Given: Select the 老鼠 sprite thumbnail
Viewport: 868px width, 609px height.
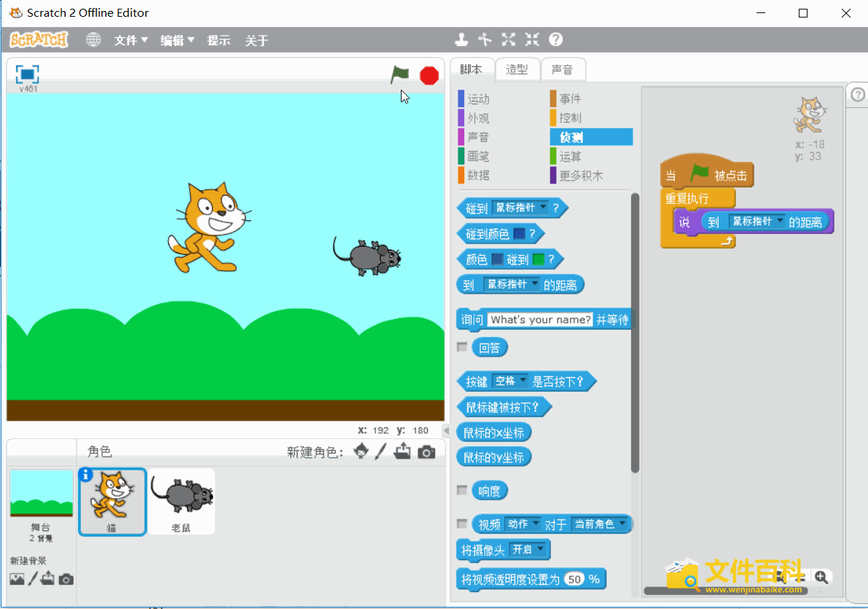Looking at the screenshot, I should click(x=181, y=501).
